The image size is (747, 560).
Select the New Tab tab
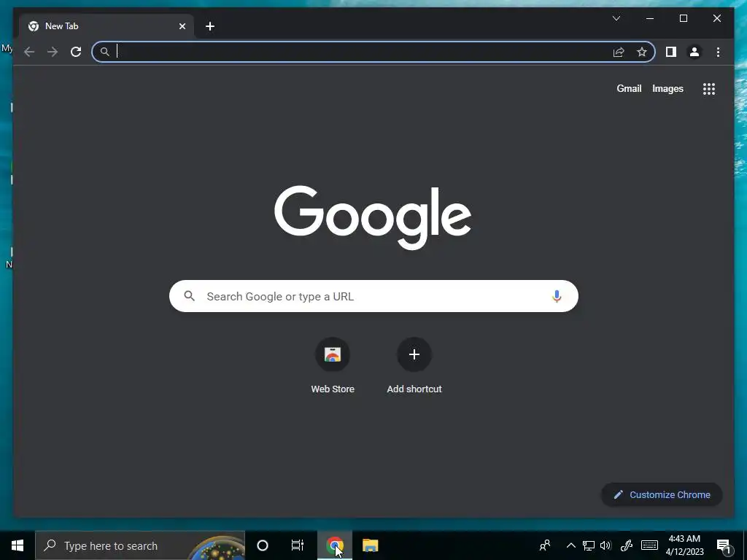107,26
